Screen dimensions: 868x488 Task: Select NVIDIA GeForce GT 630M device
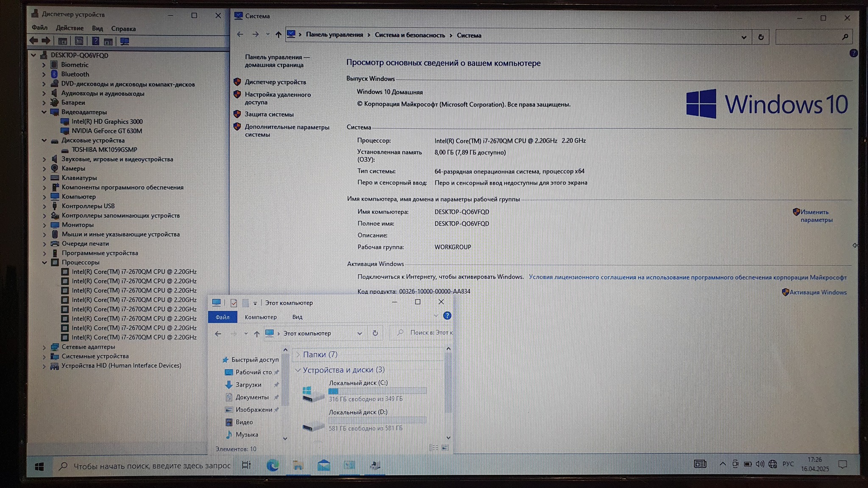[x=106, y=131]
